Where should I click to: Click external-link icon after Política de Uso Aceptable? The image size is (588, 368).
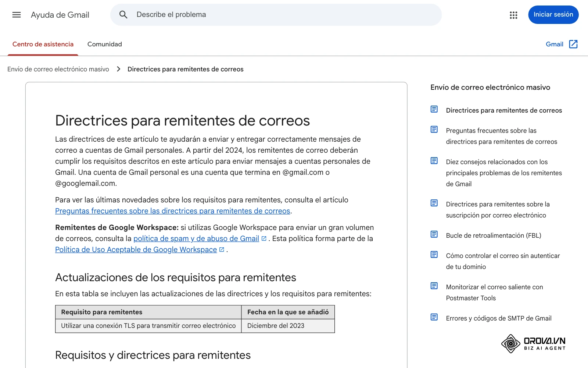pyautogui.click(x=222, y=250)
